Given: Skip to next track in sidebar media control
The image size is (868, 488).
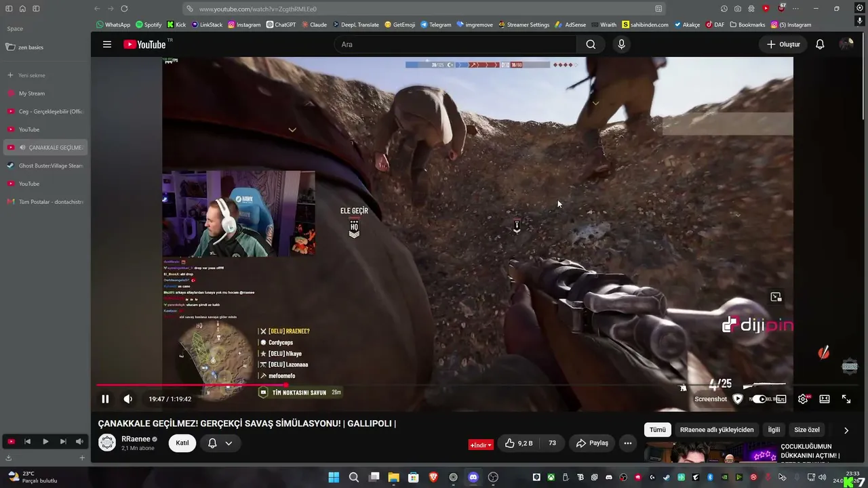Looking at the screenshot, I should point(62,442).
